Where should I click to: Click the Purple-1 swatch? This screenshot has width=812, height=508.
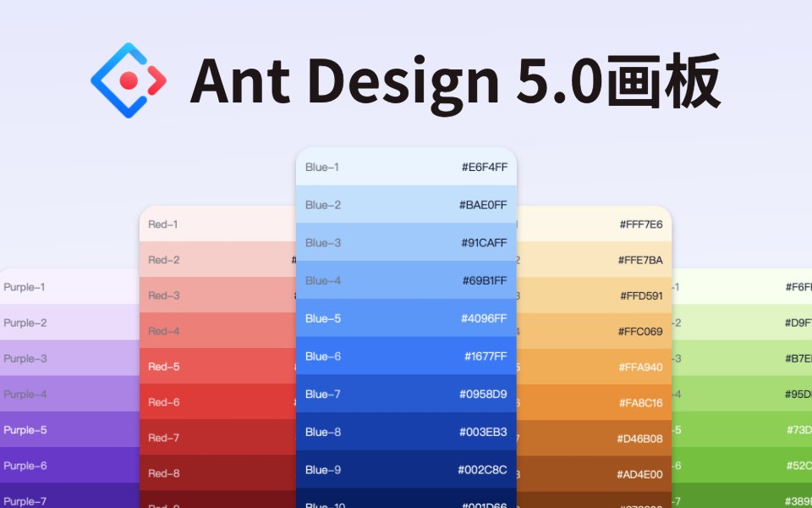(69, 287)
